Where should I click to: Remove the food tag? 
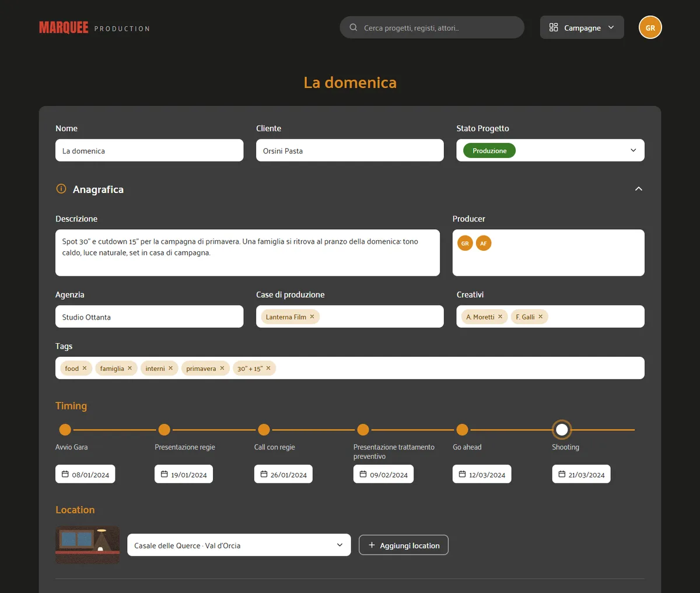click(x=85, y=368)
